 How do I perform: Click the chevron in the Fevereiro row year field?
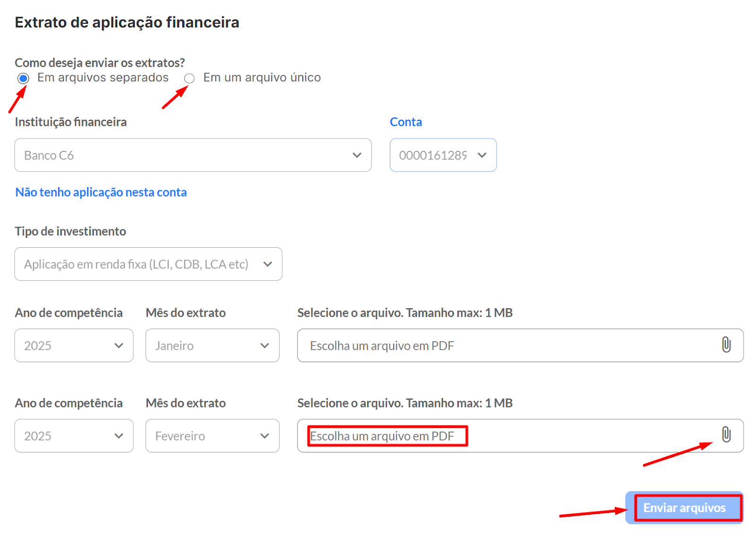click(119, 436)
